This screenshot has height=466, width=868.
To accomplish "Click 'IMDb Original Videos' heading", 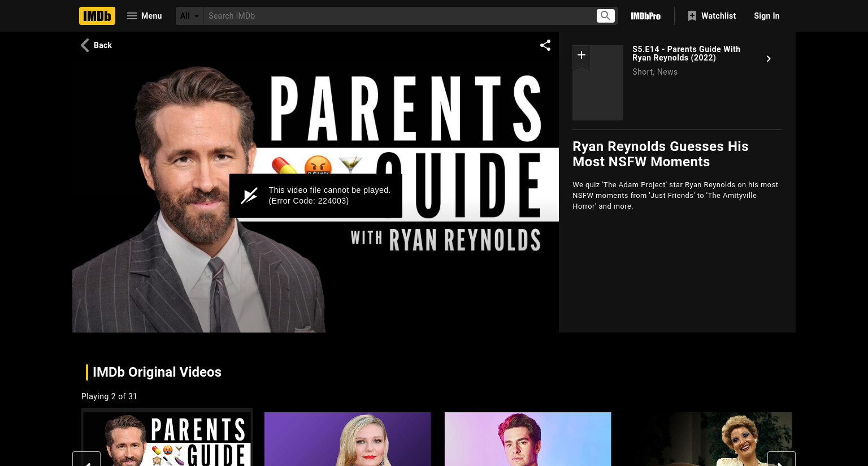I will [x=157, y=372].
